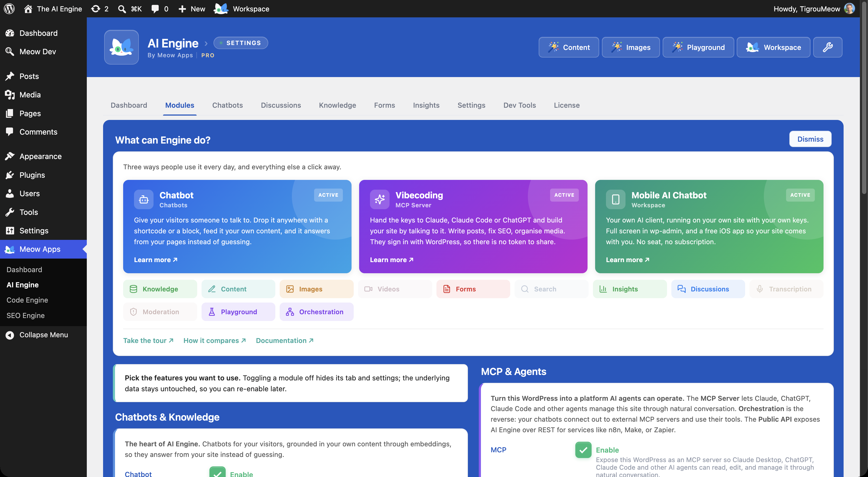Switch to the Knowledge tab
The width and height of the screenshot is (868, 477).
(337, 105)
